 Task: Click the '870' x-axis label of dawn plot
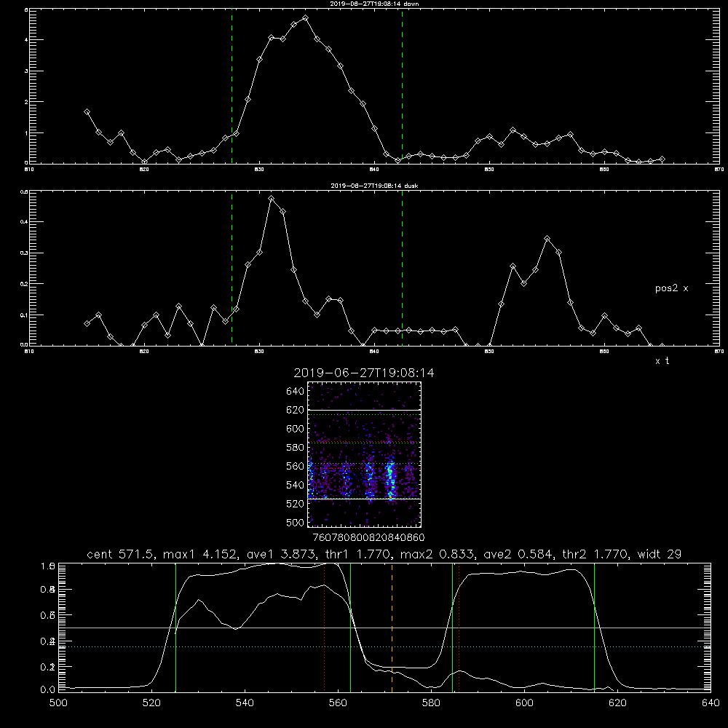click(719, 170)
